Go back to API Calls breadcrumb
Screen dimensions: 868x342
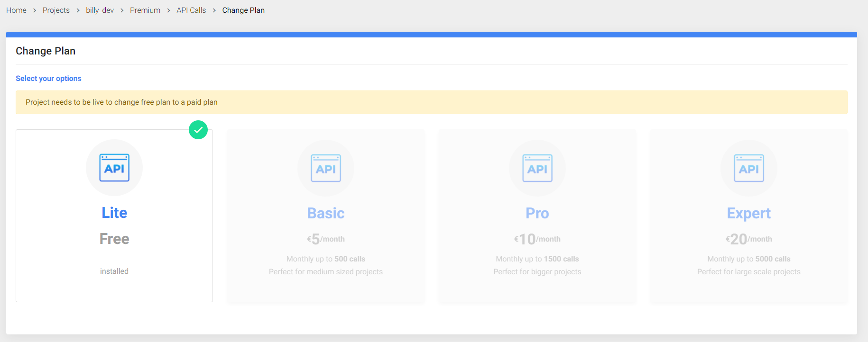pos(191,10)
